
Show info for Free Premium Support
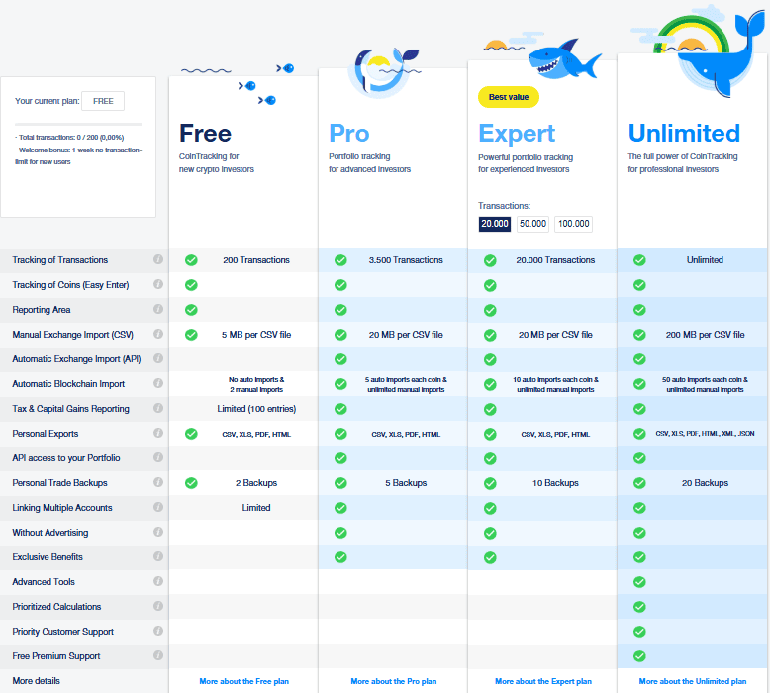(x=157, y=656)
